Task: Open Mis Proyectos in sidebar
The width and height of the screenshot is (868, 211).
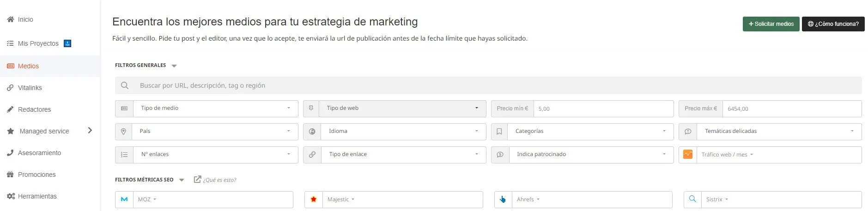Action: [38, 43]
